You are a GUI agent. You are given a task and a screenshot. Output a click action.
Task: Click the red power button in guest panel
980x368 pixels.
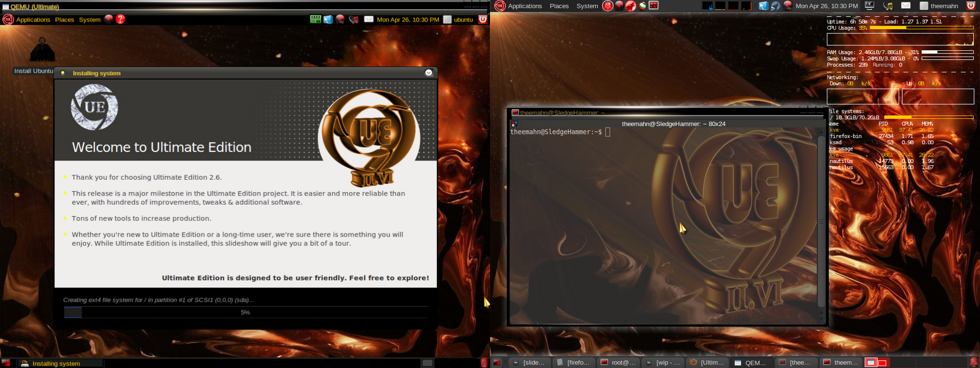tap(483, 19)
